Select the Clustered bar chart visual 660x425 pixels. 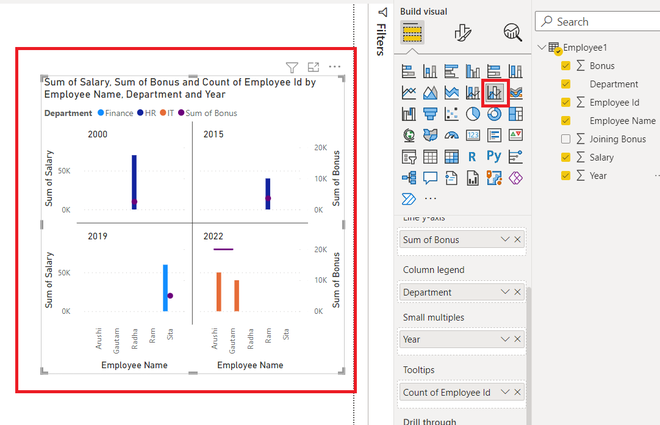[x=451, y=71]
